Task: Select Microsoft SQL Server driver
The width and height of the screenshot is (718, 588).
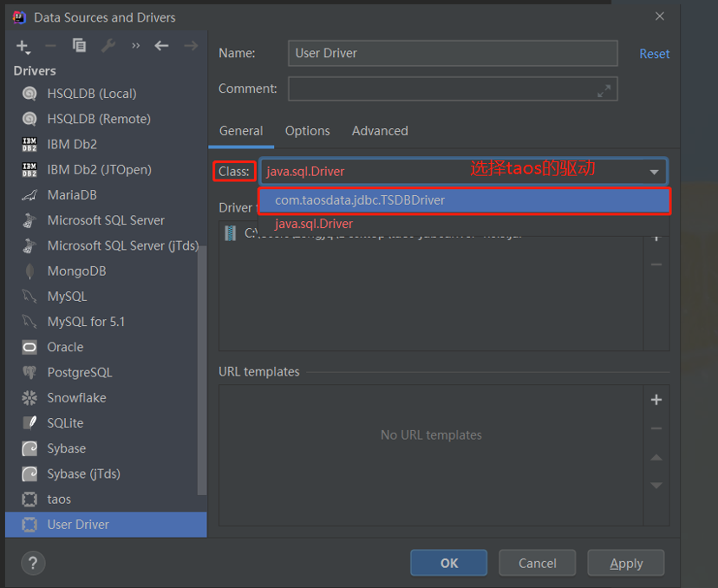Action: pyautogui.click(x=106, y=220)
